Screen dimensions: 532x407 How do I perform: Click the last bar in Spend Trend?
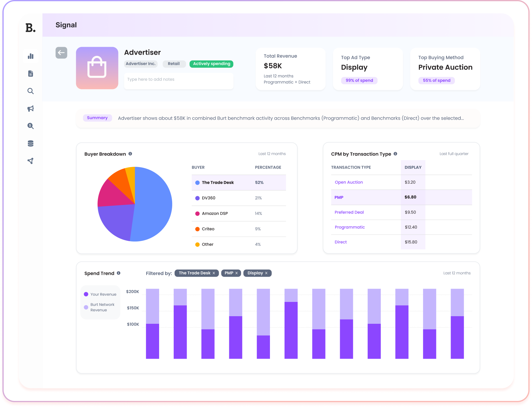pos(457,324)
